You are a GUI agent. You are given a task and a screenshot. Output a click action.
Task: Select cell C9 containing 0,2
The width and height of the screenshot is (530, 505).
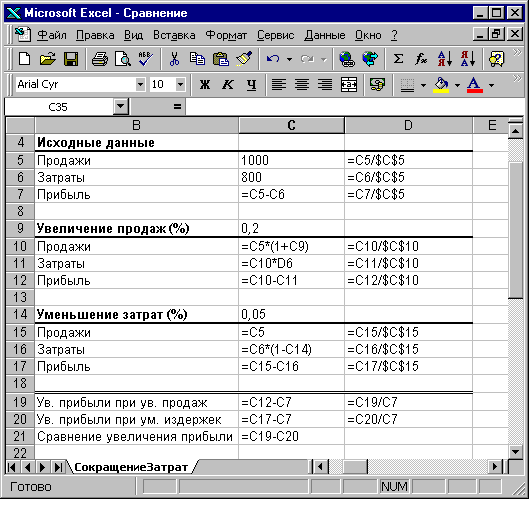point(291,229)
